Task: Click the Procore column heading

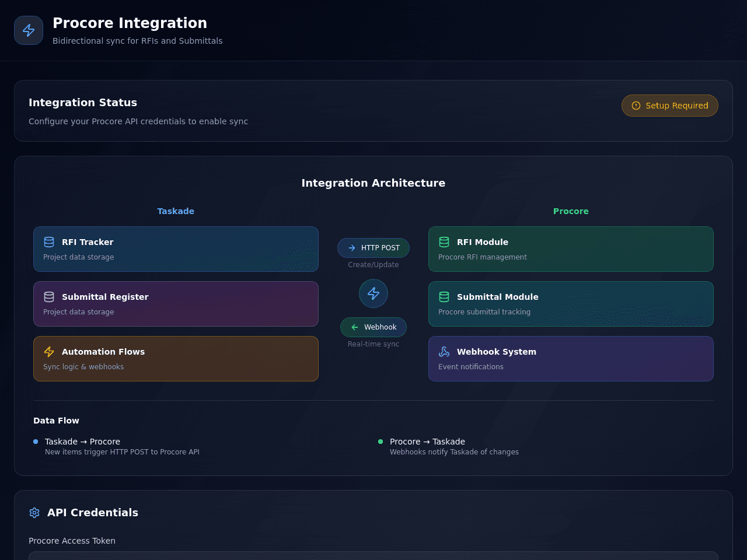Action: pyautogui.click(x=571, y=211)
